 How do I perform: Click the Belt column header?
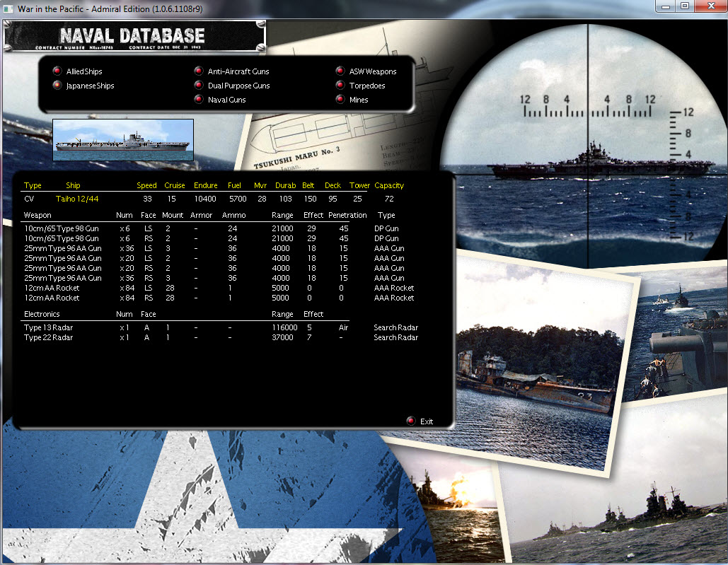click(x=308, y=185)
